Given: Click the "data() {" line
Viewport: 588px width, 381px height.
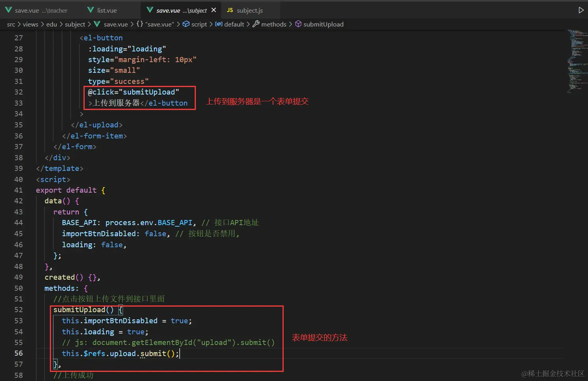Looking at the screenshot, I should click(x=62, y=201).
